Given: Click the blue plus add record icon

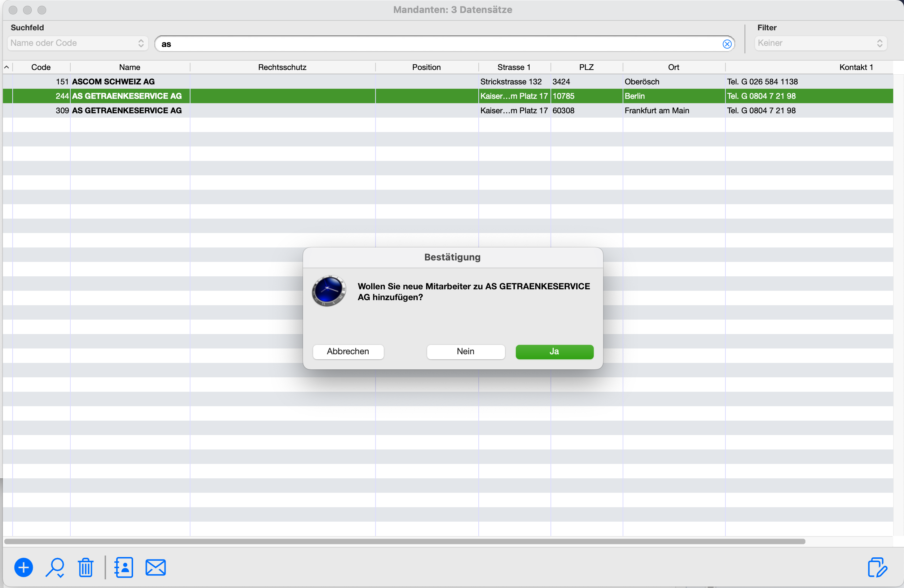Looking at the screenshot, I should [x=23, y=567].
